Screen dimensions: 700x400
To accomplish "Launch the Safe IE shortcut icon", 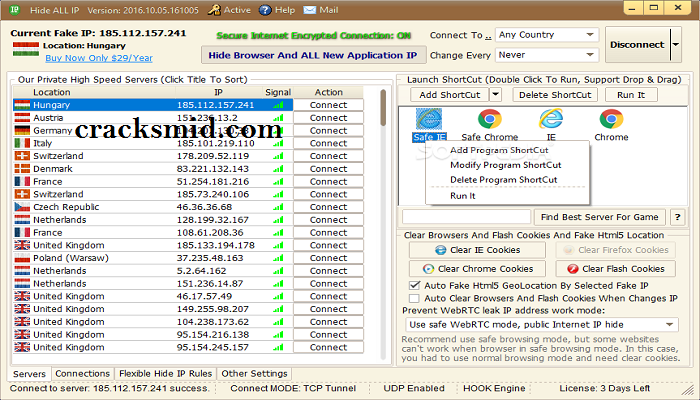I will pyautogui.click(x=429, y=119).
